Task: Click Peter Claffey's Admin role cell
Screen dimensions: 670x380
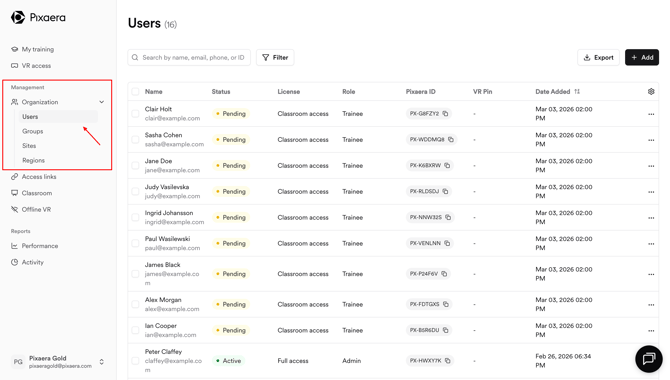Action: (x=352, y=361)
